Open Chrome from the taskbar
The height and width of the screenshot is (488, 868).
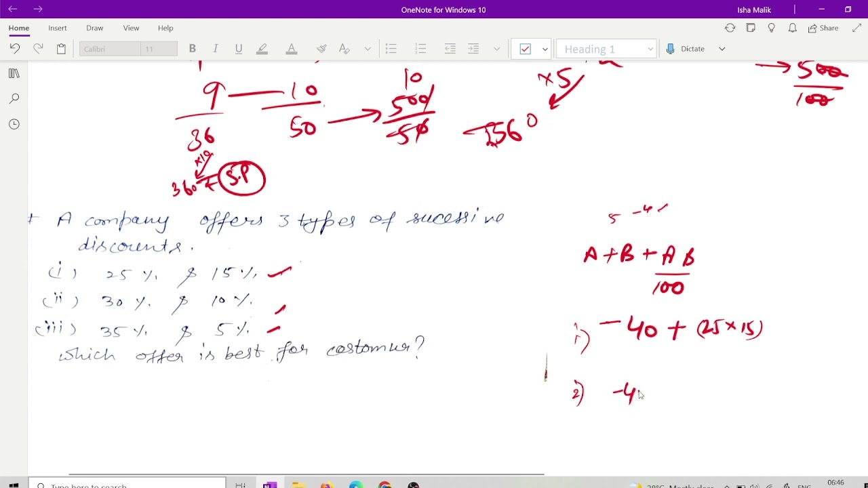pos(385,485)
